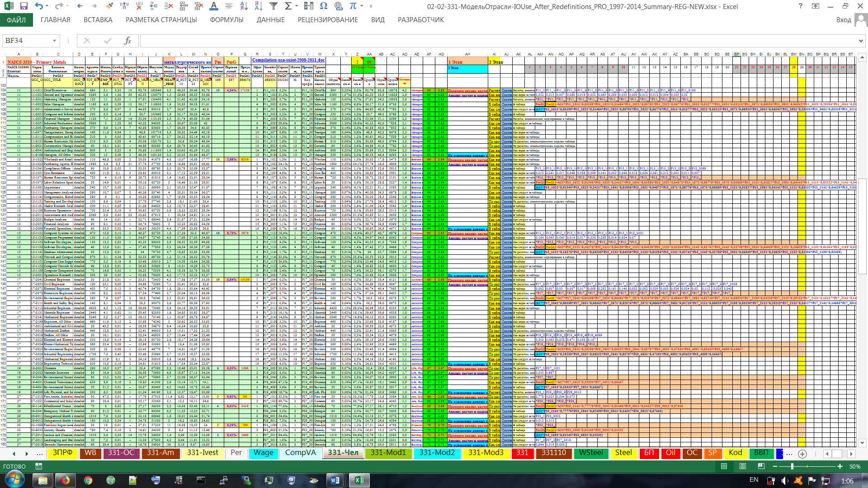The width and height of the screenshot is (868, 488).
Task: Click the Format Painter brush icon
Action: [x=109, y=6]
